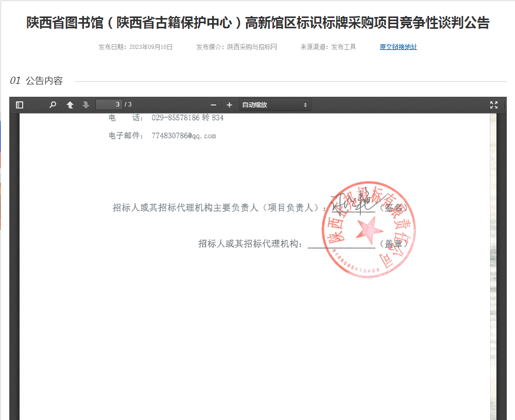Zoom out using the minus button
The height and width of the screenshot is (420, 515).
213,105
